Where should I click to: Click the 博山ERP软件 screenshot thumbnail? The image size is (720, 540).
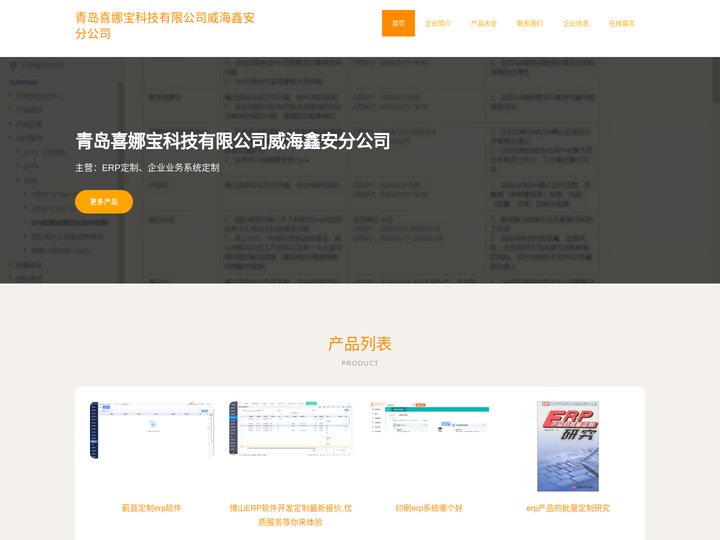290,428
